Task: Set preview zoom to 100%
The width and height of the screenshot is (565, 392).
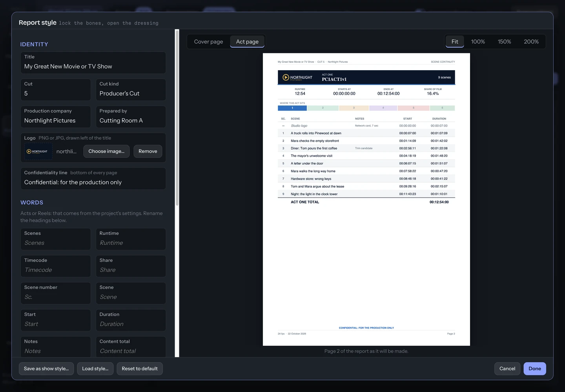Action: [x=478, y=42]
